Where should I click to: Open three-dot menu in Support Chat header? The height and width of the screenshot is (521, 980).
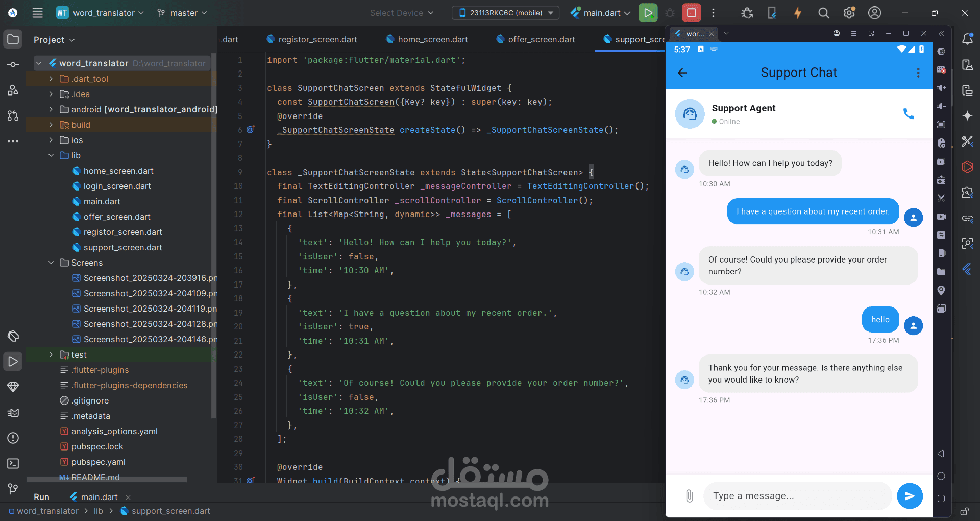918,73
